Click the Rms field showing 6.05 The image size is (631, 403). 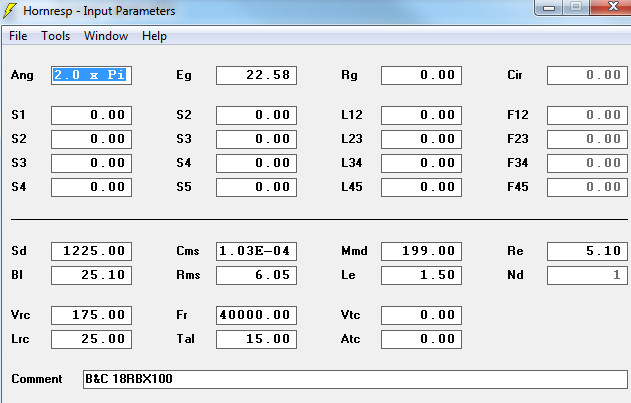pos(256,275)
